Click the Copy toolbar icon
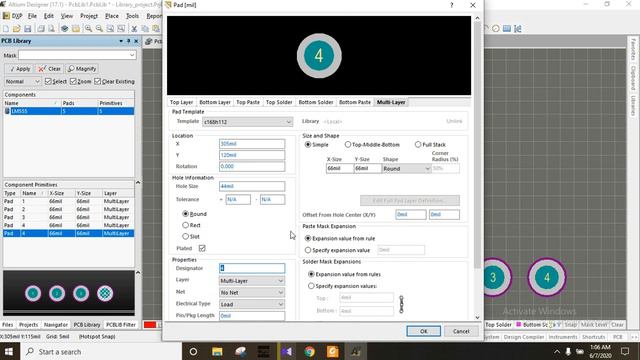 145,29
